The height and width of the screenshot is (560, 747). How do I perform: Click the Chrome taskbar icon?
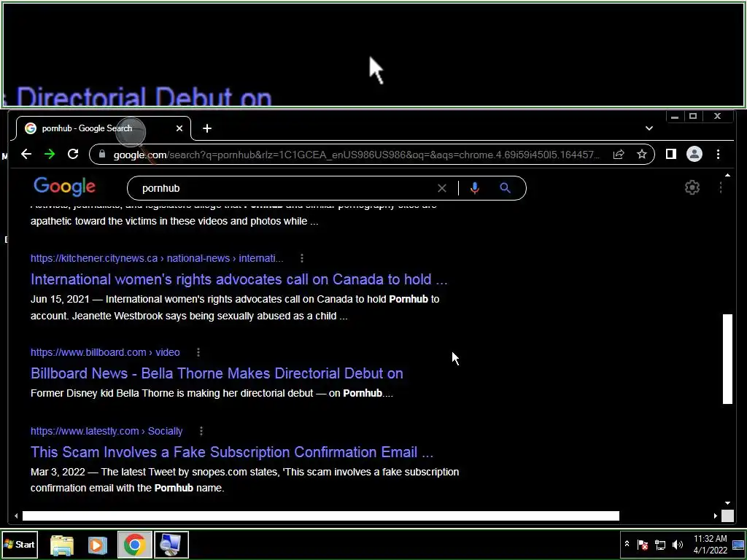[x=134, y=545]
